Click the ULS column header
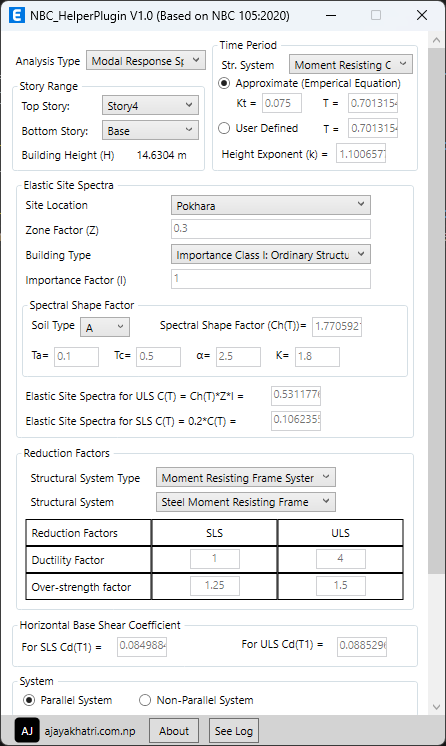 [340, 533]
